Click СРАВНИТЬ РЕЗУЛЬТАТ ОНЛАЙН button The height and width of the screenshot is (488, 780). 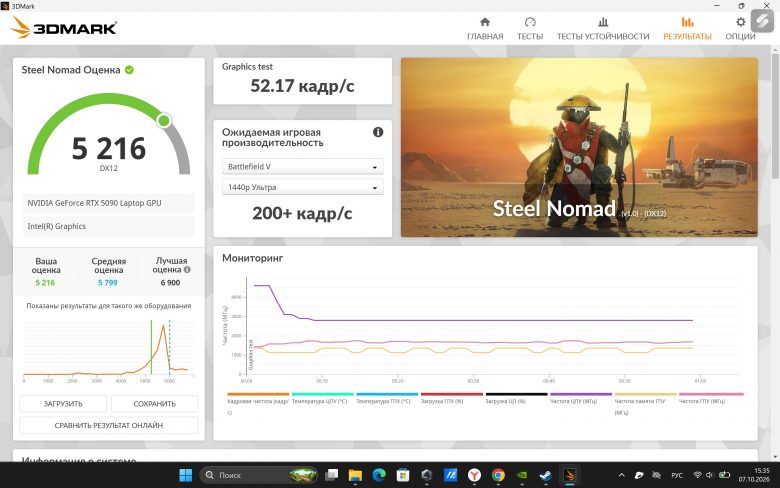(108, 425)
